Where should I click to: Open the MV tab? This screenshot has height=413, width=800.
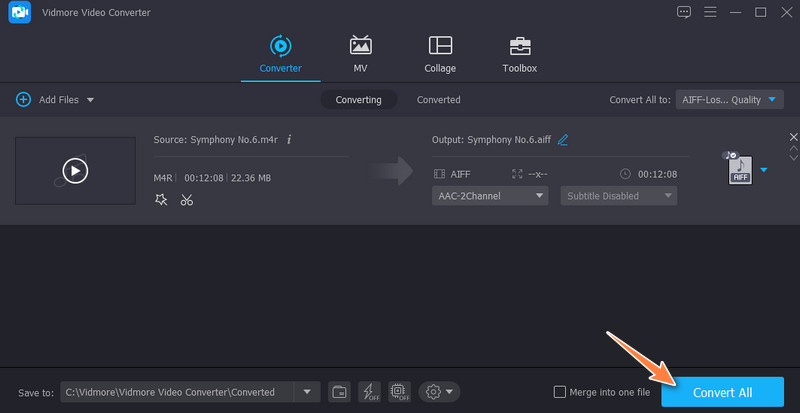pos(360,55)
